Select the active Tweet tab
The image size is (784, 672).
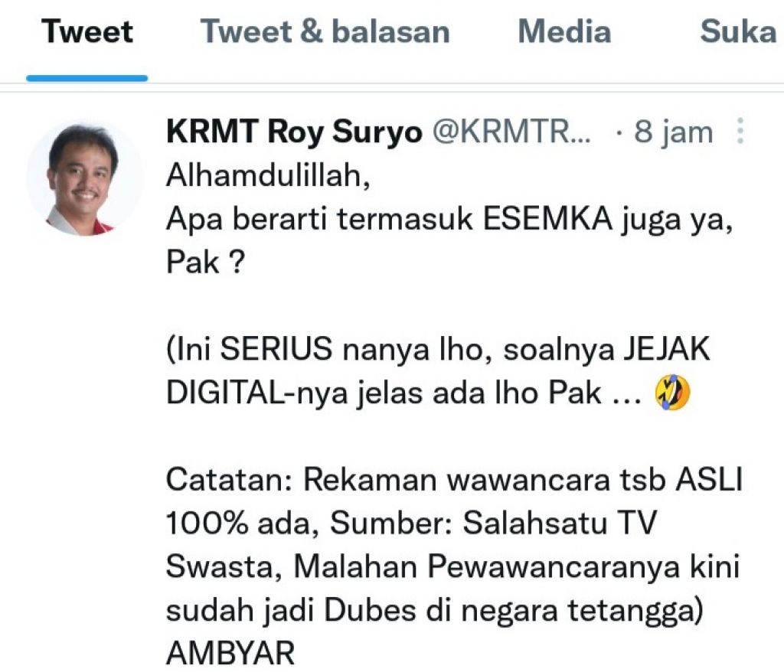pos(87,31)
